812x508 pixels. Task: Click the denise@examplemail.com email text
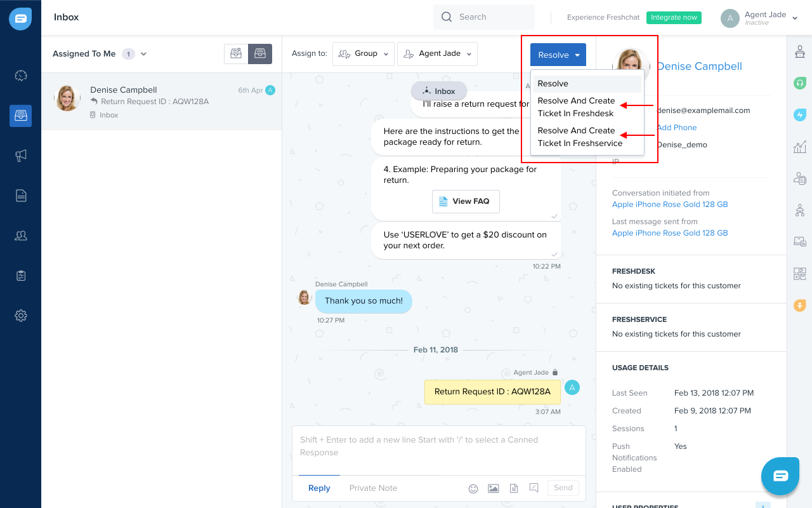(x=704, y=110)
